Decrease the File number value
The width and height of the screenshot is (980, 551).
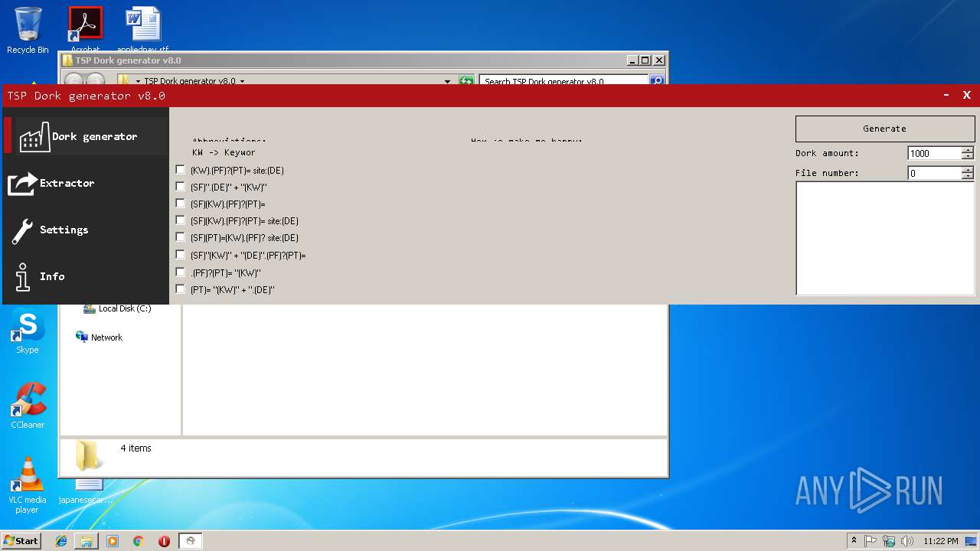(x=968, y=176)
